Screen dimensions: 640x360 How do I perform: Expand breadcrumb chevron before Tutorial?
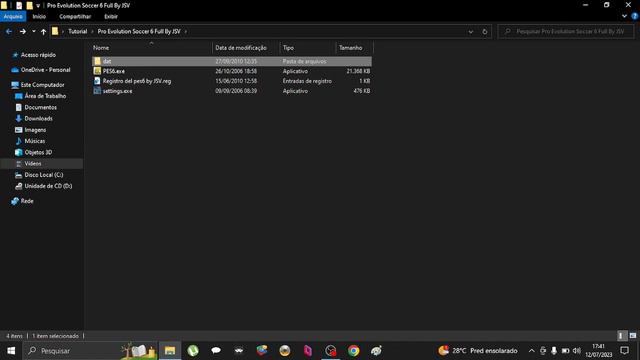[63, 31]
